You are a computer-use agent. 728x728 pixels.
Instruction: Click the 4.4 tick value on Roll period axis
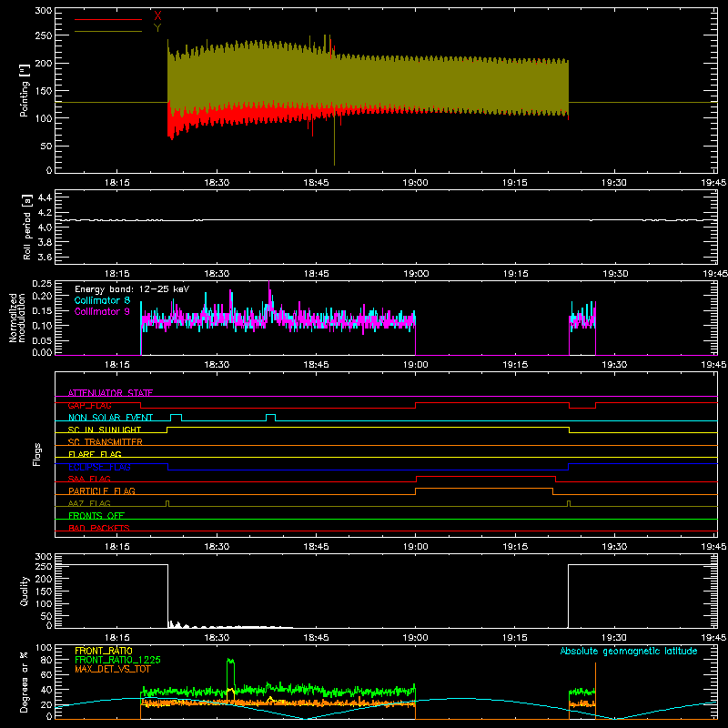[x=45, y=197]
